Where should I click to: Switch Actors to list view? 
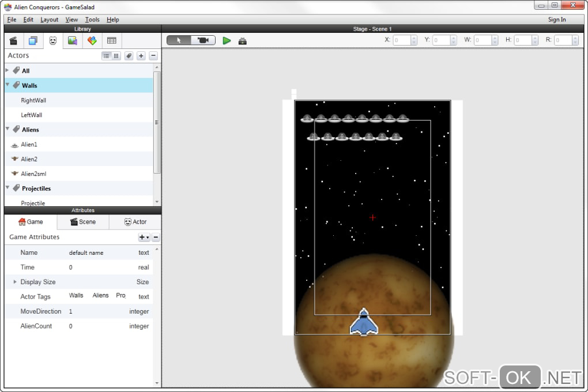point(107,56)
